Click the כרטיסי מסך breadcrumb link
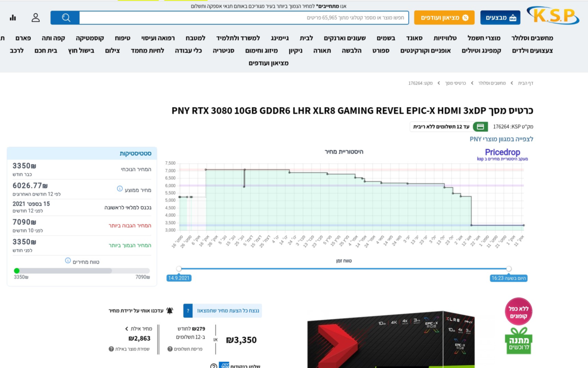This screenshot has height=368, width=588. (455, 83)
